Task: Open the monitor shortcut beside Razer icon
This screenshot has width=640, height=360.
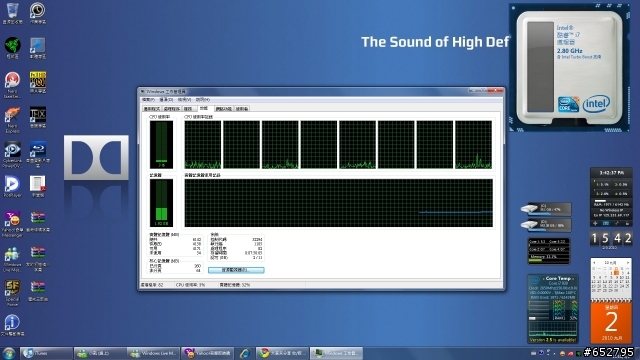Action: click(38, 47)
